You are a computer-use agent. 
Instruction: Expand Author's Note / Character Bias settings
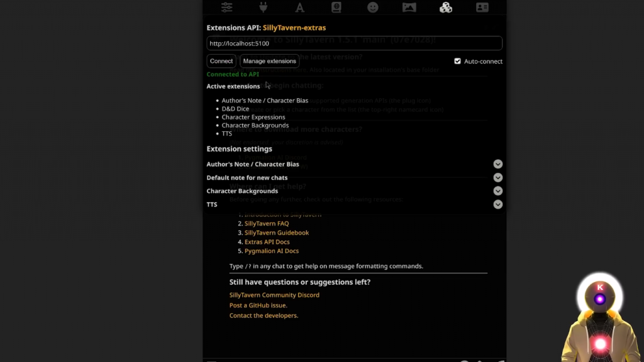498,164
